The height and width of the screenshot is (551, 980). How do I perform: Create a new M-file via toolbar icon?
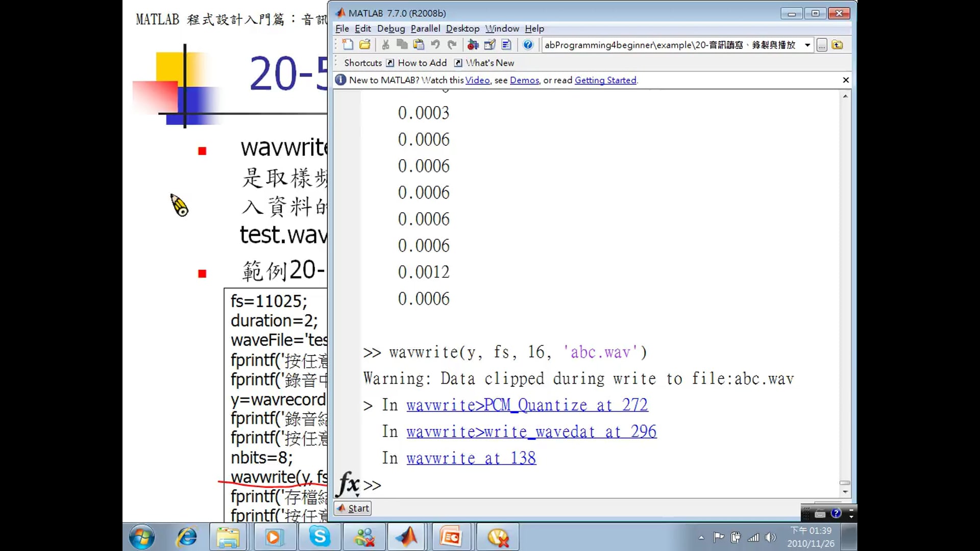pos(348,45)
